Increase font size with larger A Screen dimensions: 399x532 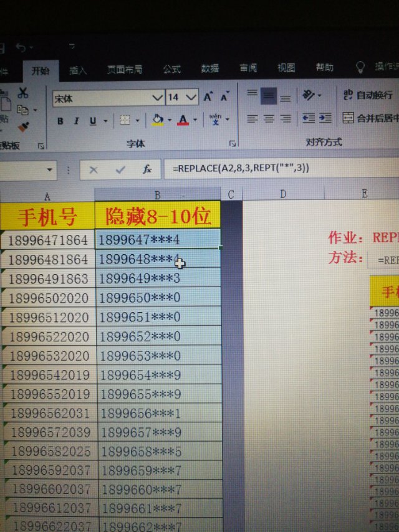[x=208, y=97]
